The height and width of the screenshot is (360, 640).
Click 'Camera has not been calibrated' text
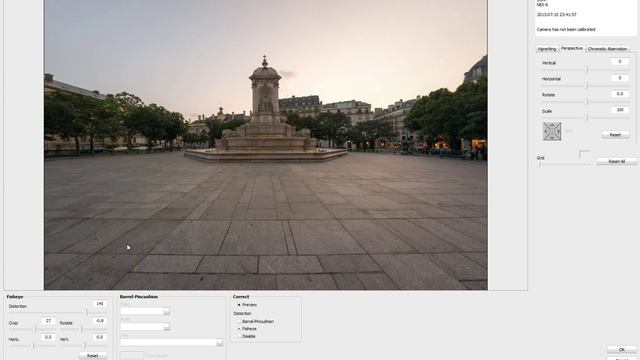pyautogui.click(x=566, y=29)
